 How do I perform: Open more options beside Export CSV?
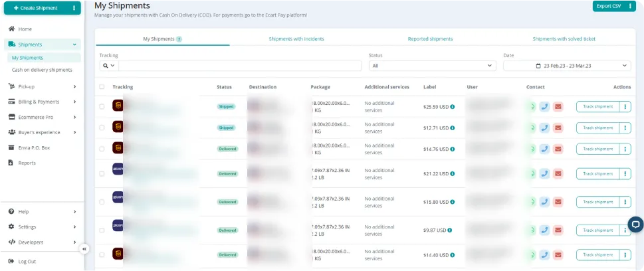coord(630,6)
